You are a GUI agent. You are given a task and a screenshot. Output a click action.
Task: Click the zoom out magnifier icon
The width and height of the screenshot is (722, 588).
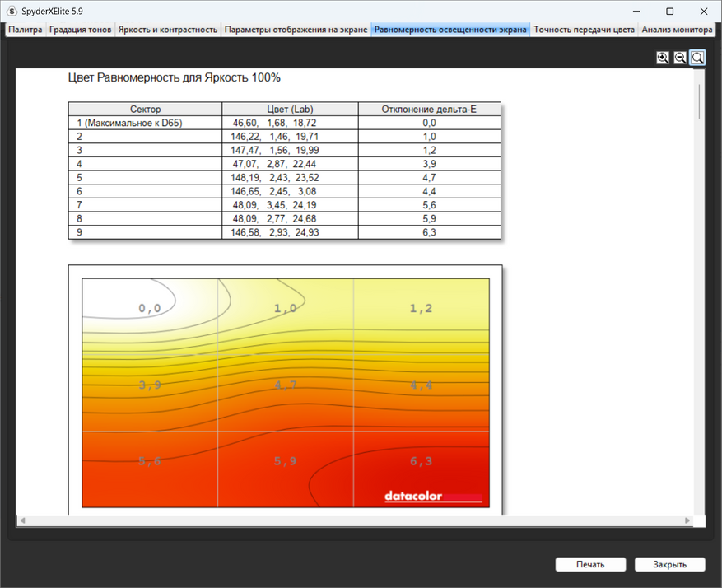(x=680, y=58)
